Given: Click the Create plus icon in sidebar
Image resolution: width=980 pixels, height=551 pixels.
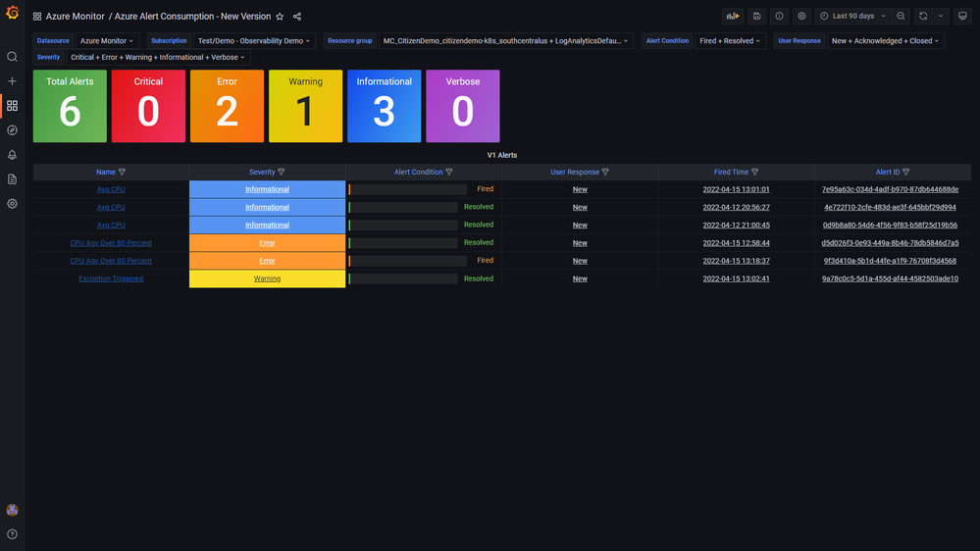Looking at the screenshot, I should point(12,81).
